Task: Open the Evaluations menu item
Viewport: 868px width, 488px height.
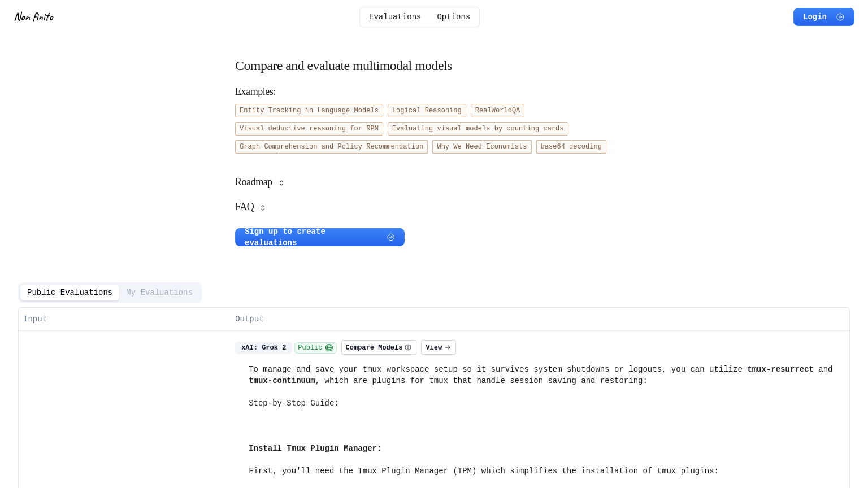Action: coord(394,17)
